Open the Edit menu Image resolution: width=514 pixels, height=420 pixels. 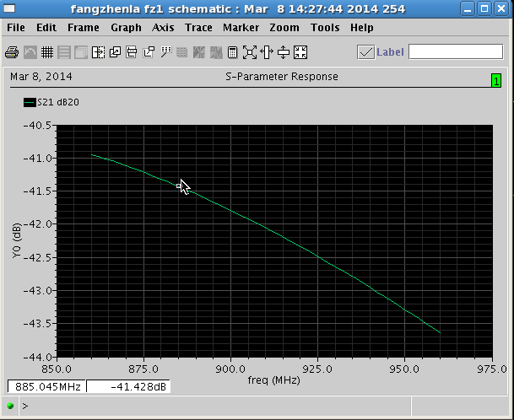[x=46, y=28]
